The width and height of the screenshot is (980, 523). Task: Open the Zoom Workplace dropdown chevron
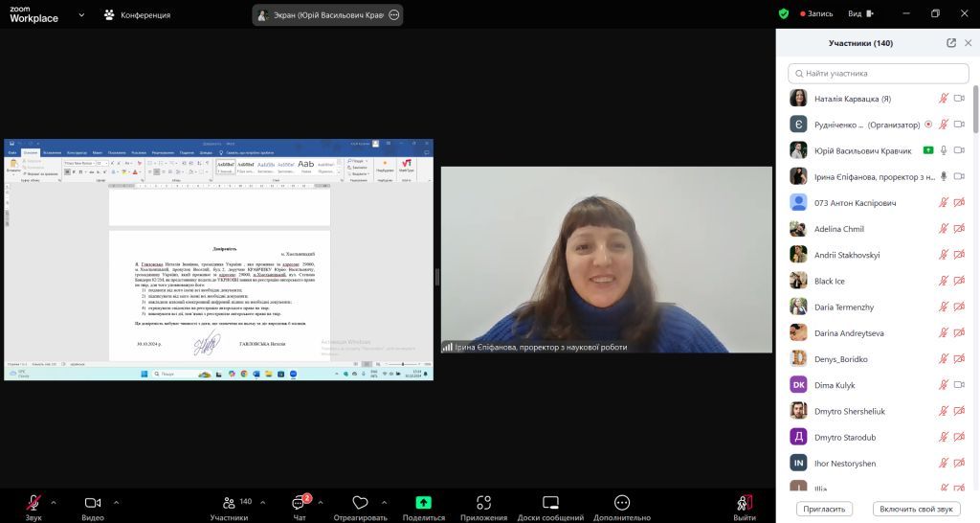pyautogui.click(x=81, y=14)
